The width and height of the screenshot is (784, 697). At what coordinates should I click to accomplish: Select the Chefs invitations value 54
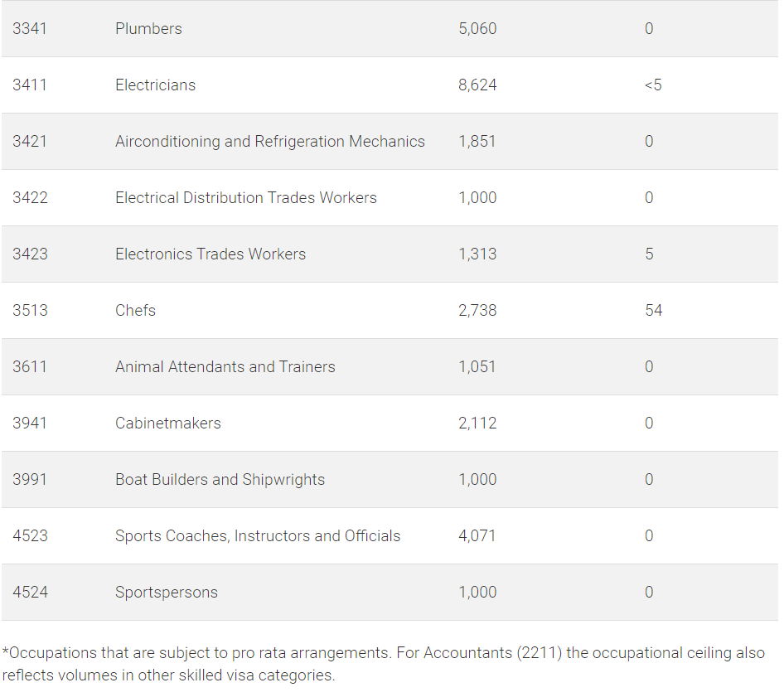654,311
